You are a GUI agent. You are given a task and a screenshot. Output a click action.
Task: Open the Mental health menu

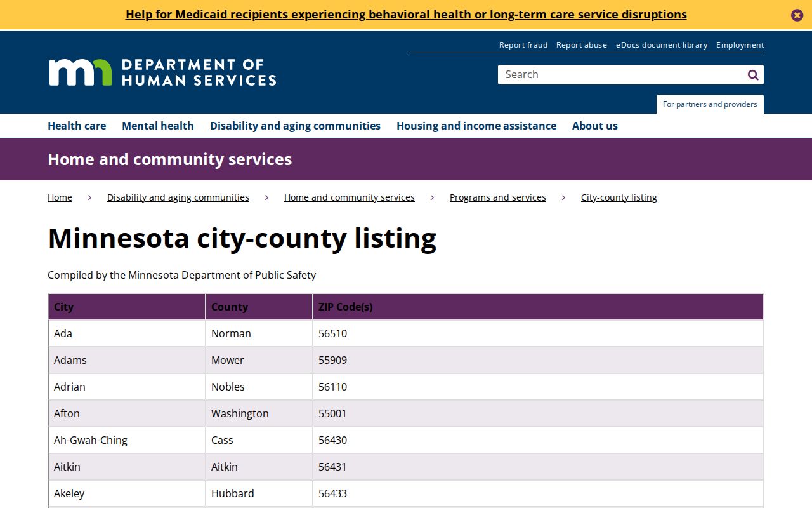pos(158,126)
